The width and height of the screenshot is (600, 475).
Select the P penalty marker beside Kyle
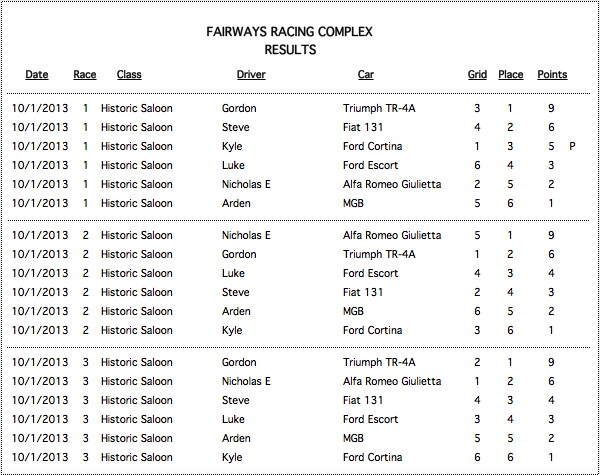click(x=572, y=146)
